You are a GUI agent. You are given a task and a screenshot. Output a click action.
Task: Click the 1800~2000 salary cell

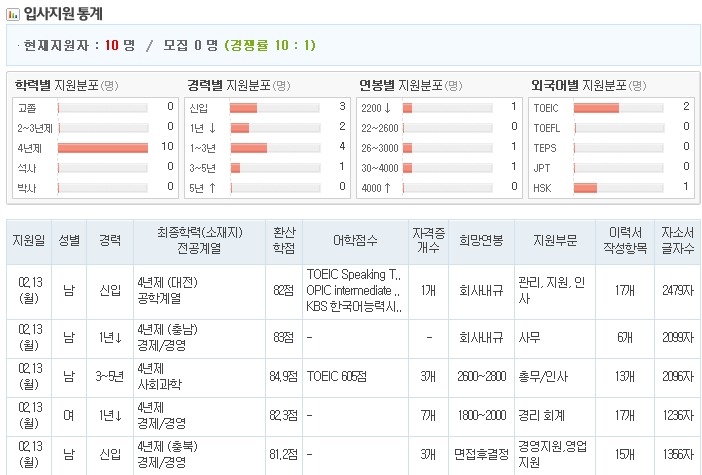pos(481,416)
